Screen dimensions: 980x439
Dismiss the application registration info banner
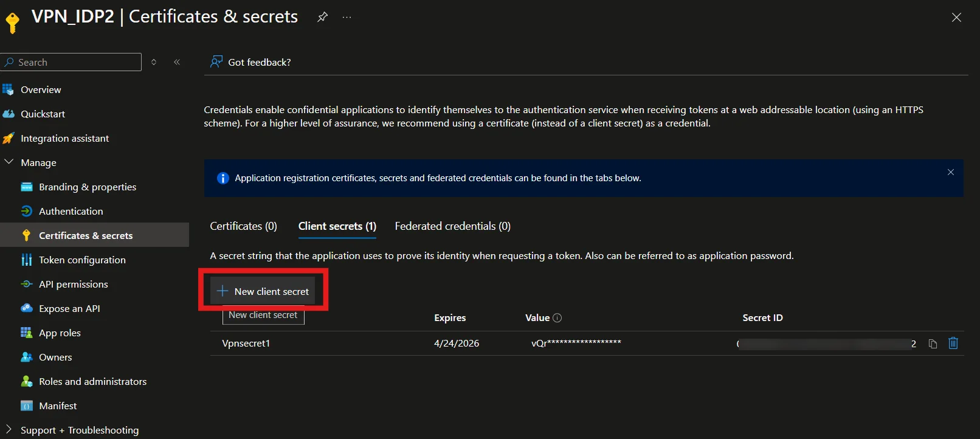(951, 172)
